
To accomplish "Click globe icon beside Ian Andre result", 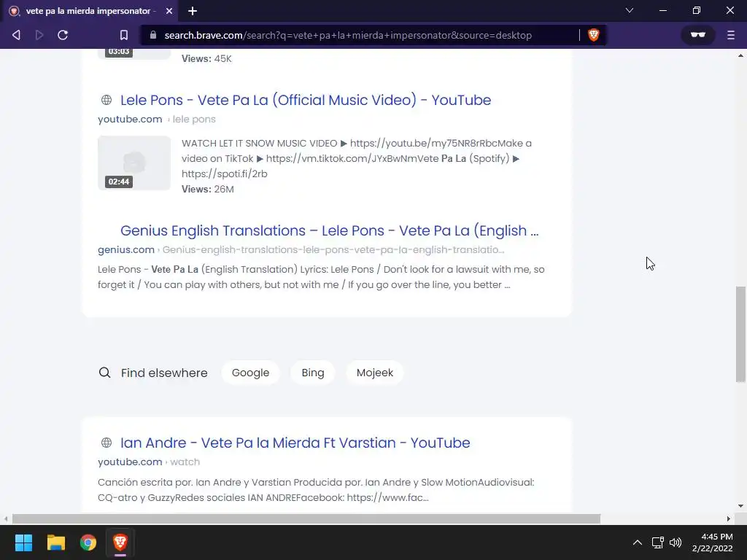I will (107, 443).
